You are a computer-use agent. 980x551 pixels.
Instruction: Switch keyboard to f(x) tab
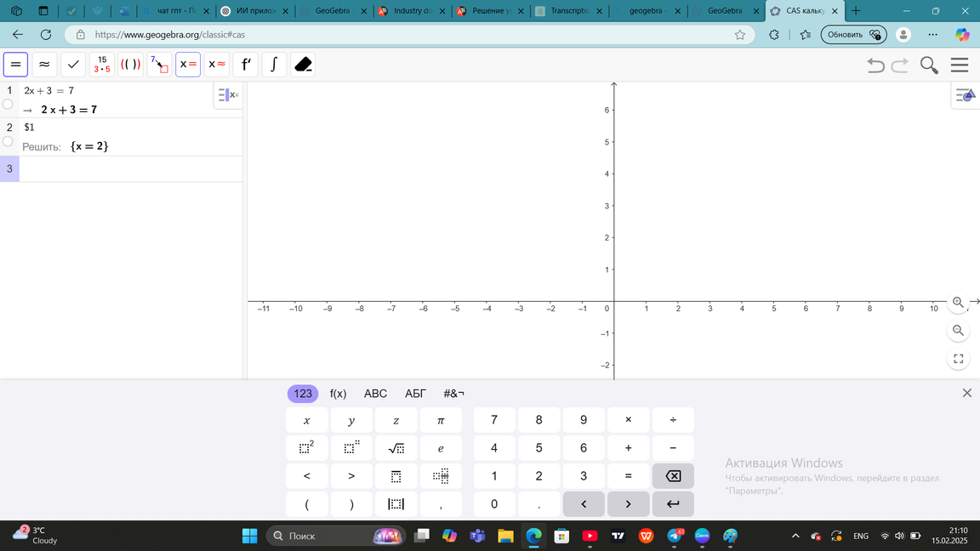point(338,394)
